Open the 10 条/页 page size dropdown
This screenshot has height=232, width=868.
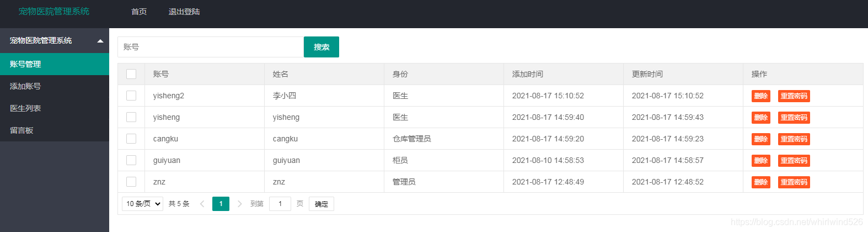tap(142, 204)
